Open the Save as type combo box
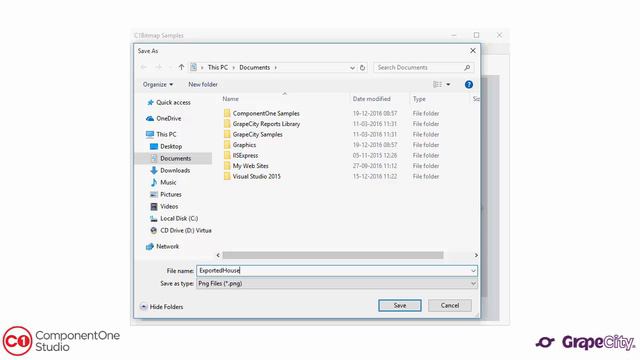This screenshot has height=360, width=640. point(337,283)
